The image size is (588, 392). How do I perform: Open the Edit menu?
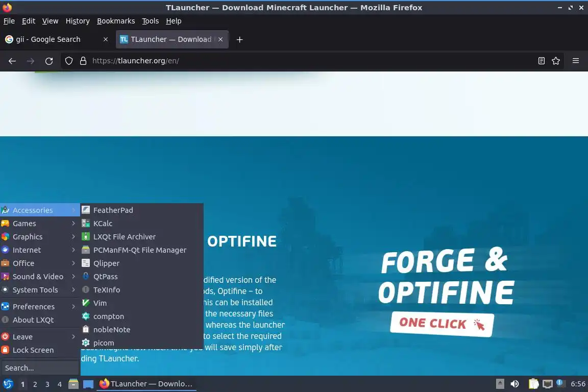[x=29, y=21]
